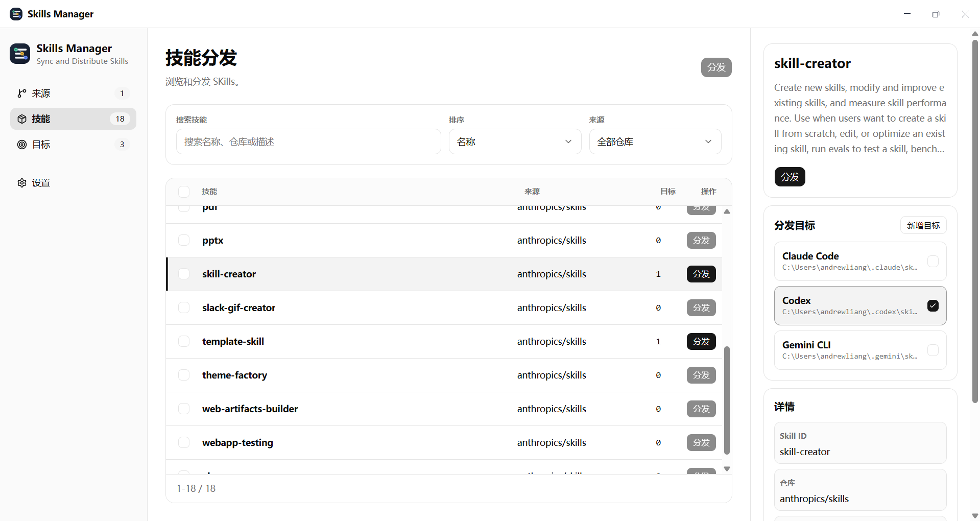Click the Skill ID detail field
The height and width of the screenshot is (521, 980).
coord(860,443)
